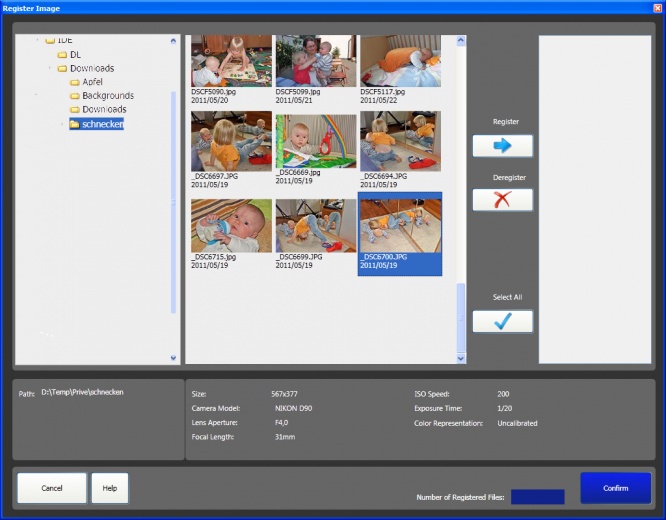
Task: Click the Size value 567x377
Action: point(284,394)
